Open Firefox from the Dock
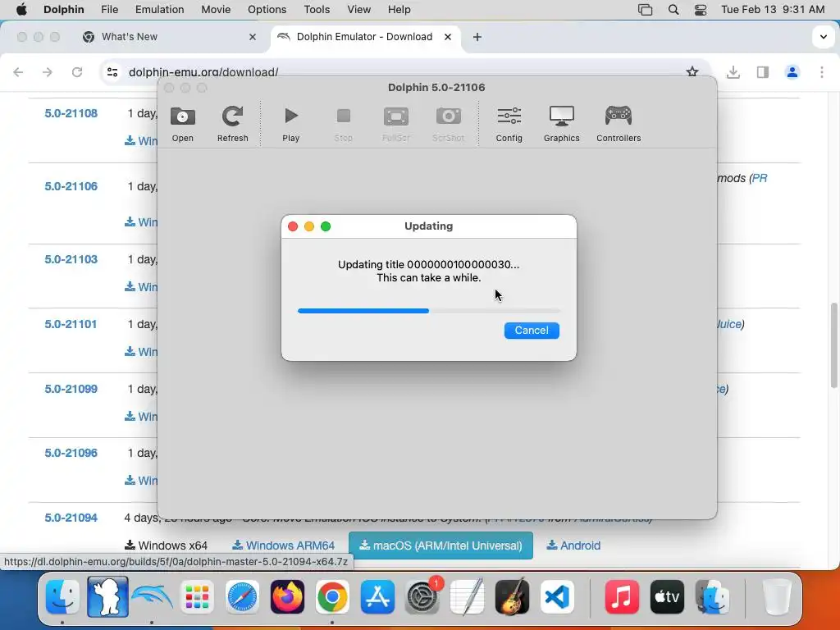This screenshot has width=840, height=630. [287, 596]
